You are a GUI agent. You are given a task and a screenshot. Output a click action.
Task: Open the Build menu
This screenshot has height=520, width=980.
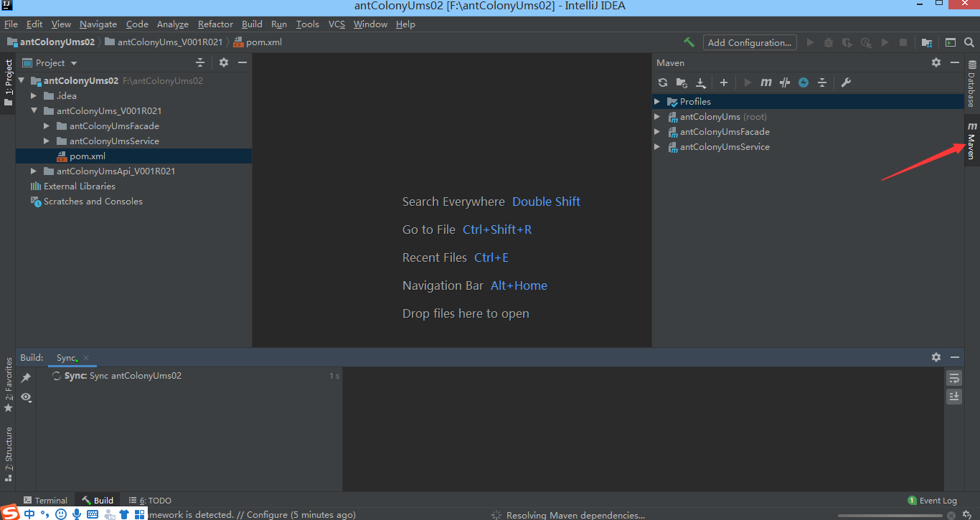coord(252,24)
